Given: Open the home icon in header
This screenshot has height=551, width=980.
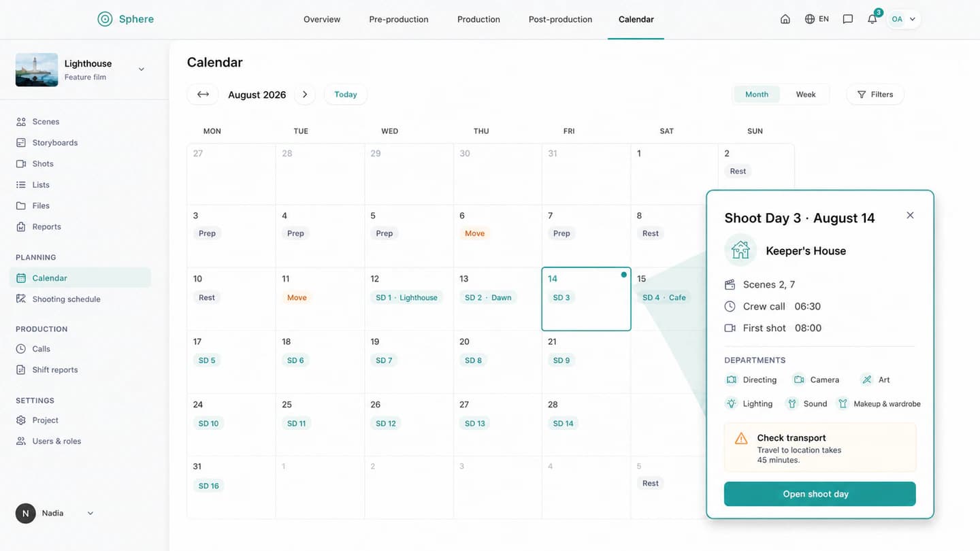Looking at the screenshot, I should click(x=785, y=19).
